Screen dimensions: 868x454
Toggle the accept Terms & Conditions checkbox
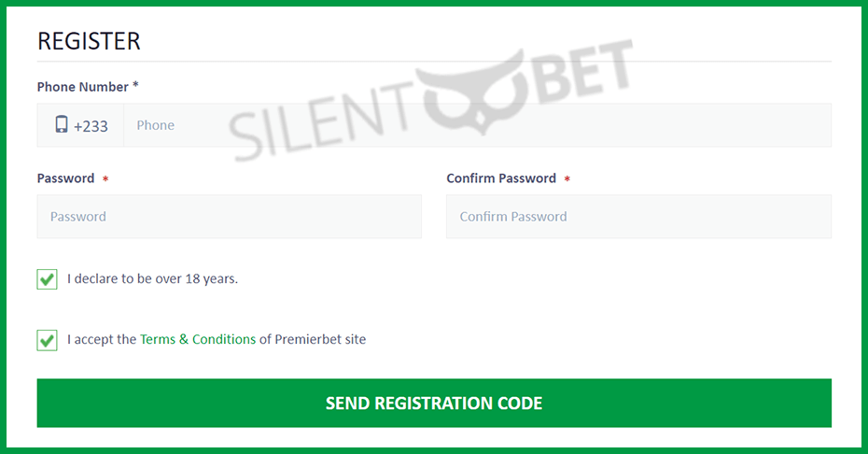47,340
